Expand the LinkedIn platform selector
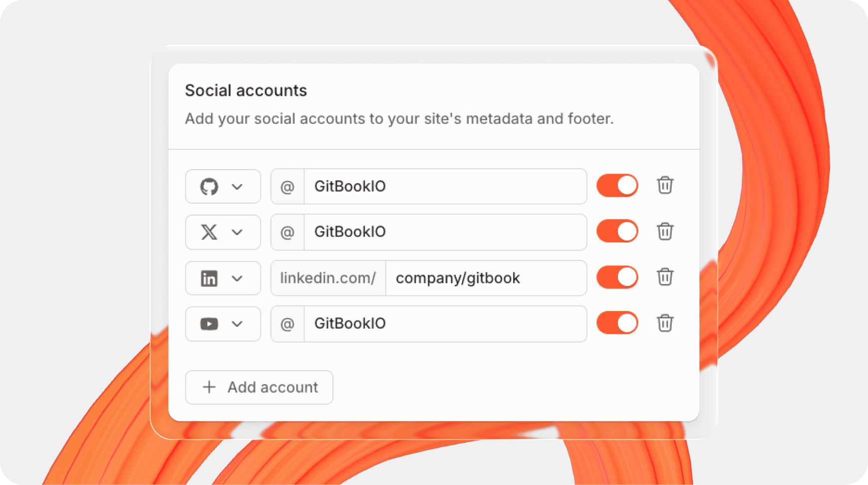This screenshot has width=868, height=485. click(x=238, y=278)
